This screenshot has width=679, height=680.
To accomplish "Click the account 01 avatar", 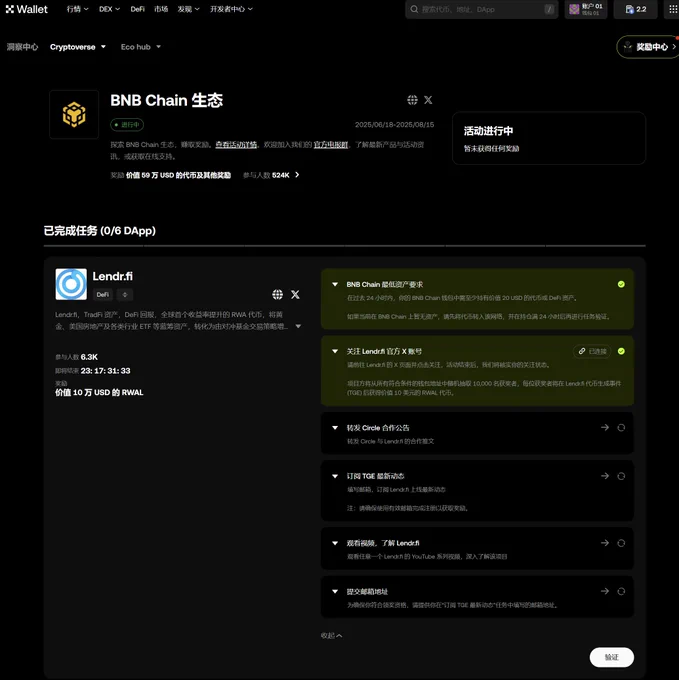I will (x=574, y=9).
